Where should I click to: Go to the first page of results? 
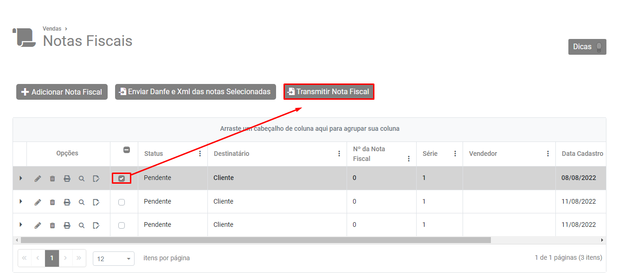[25, 258]
